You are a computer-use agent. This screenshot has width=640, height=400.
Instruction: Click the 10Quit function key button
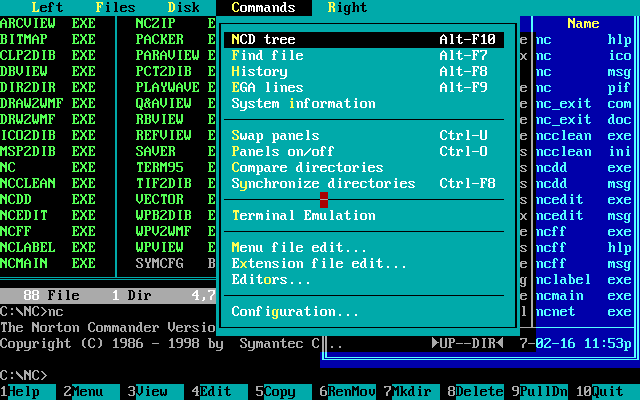603,392
